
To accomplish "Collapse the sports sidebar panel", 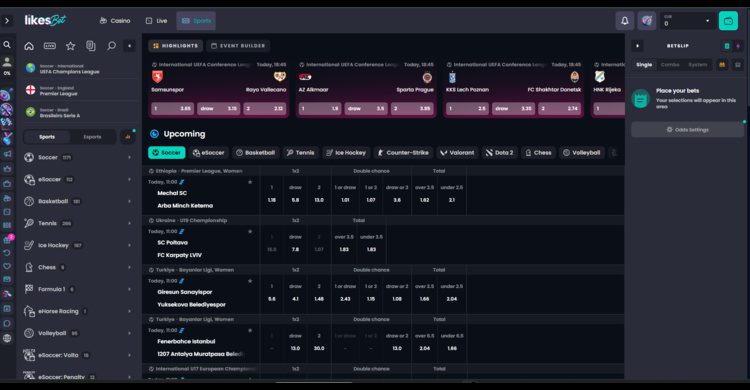I will pos(130,46).
